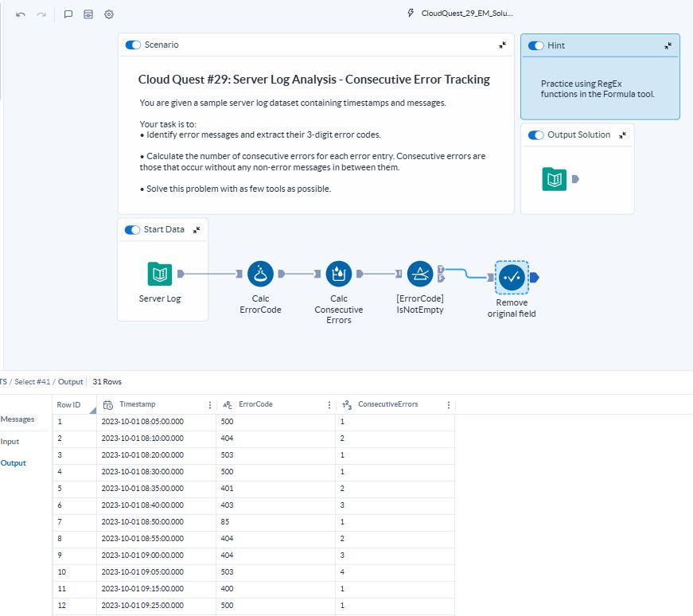Click ConsecutiveErrors column numeric type icon
693x616 pixels.
pos(347,404)
